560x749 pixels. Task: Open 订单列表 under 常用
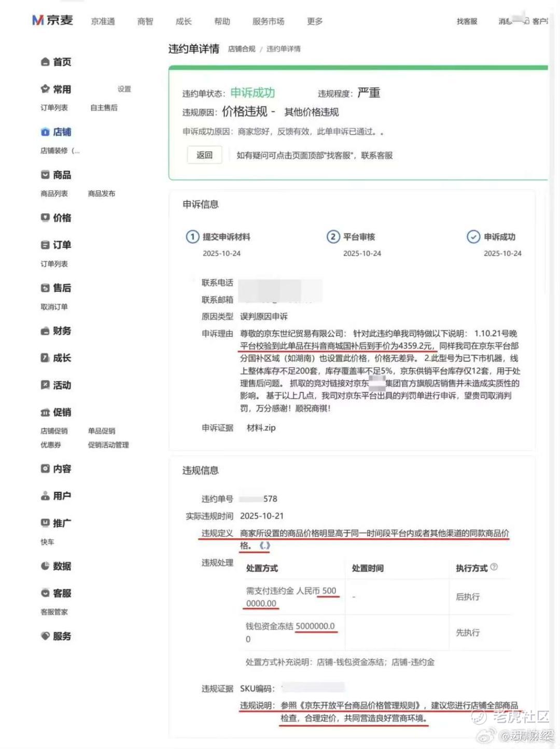click(x=54, y=107)
